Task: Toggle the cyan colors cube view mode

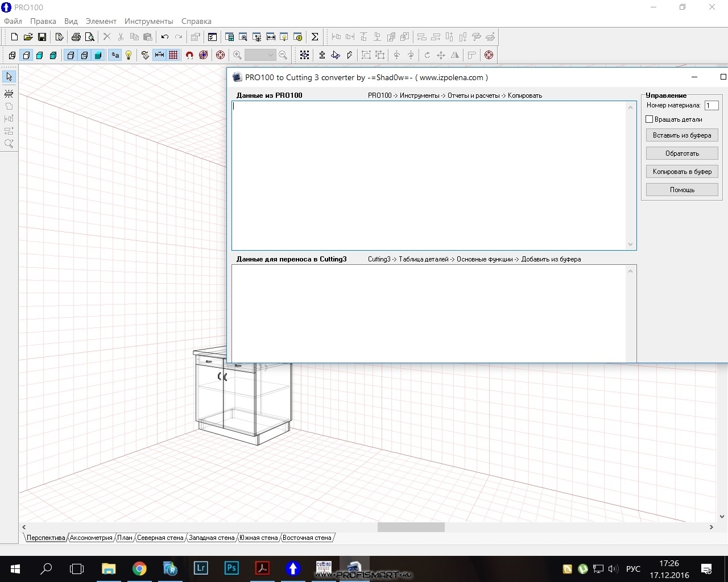Action: tap(40, 55)
